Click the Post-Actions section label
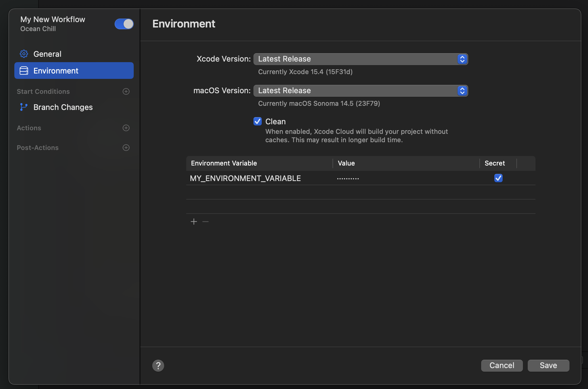 click(x=38, y=148)
